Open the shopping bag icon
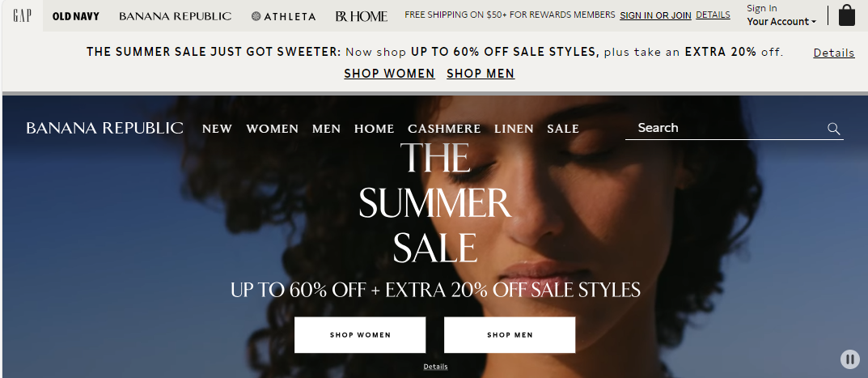This screenshot has height=378, width=868. click(846, 15)
